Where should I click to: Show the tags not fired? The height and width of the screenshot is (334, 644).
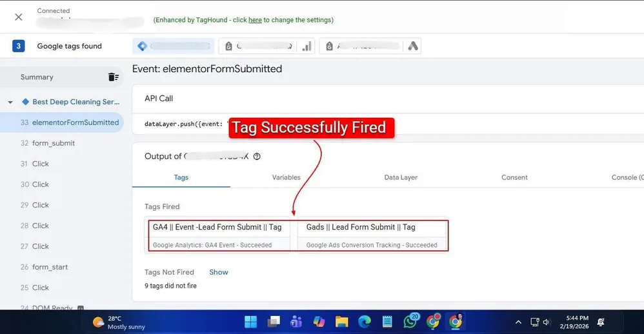pyautogui.click(x=219, y=272)
